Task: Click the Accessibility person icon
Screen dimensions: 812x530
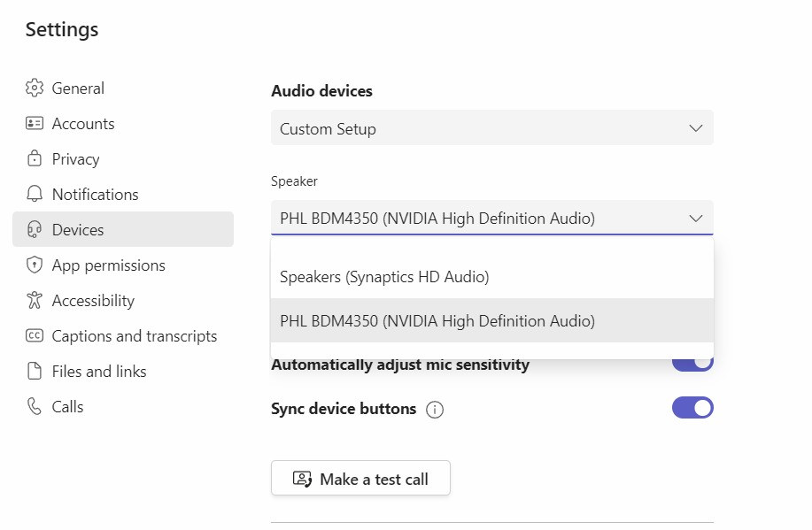Action: [35, 301]
